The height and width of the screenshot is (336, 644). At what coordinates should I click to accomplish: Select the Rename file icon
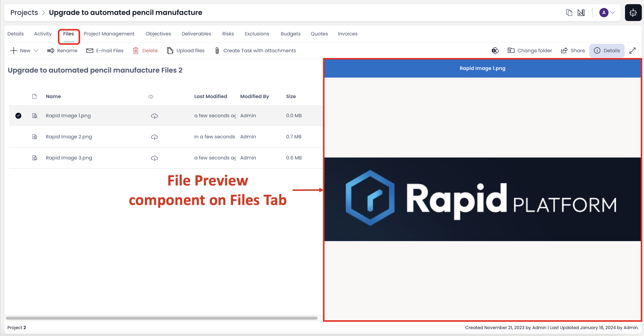(51, 51)
